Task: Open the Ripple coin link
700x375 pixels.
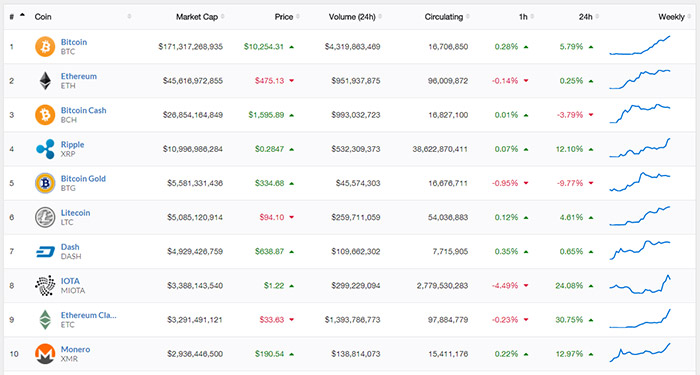Action: click(72, 145)
